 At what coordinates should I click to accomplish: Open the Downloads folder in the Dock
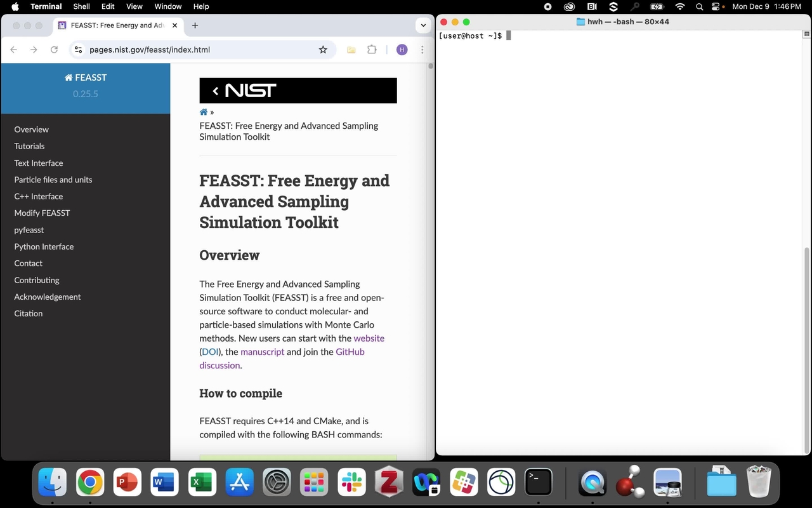721,481
